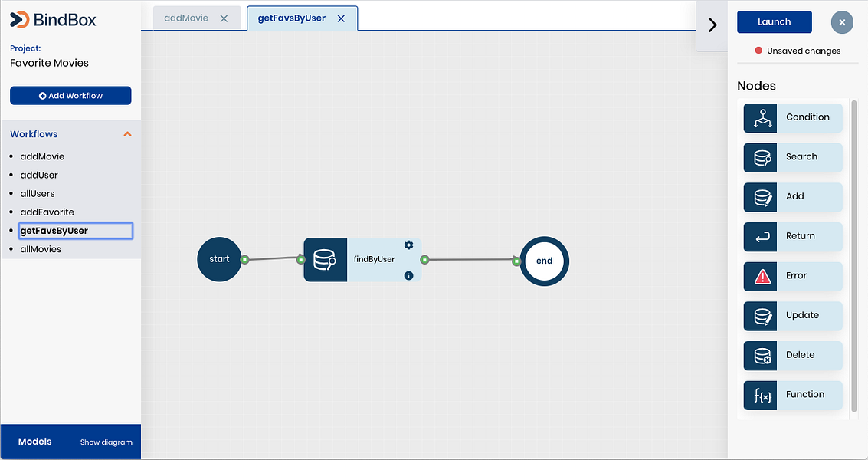Click the Add Workflow button
Image resolution: width=868 pixels, height=460 pixels.
click(x=70, y=95)
